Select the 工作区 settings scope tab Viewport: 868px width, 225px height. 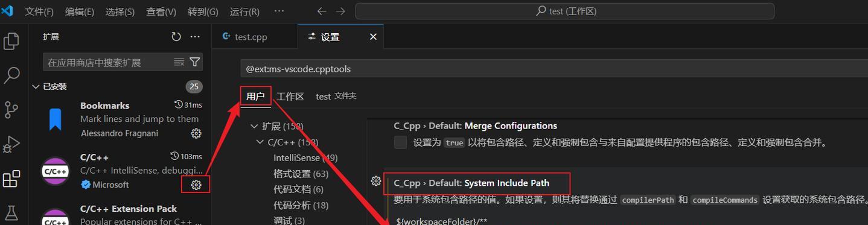[x=290, y=97]
